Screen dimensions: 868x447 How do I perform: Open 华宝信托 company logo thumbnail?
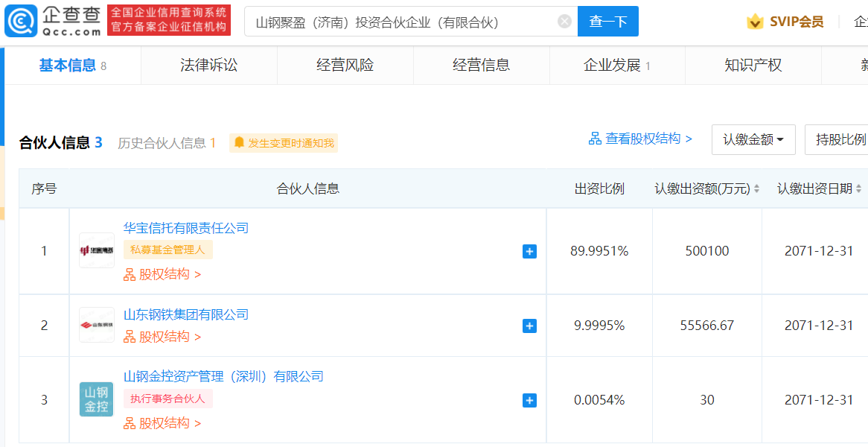point(97,250)
